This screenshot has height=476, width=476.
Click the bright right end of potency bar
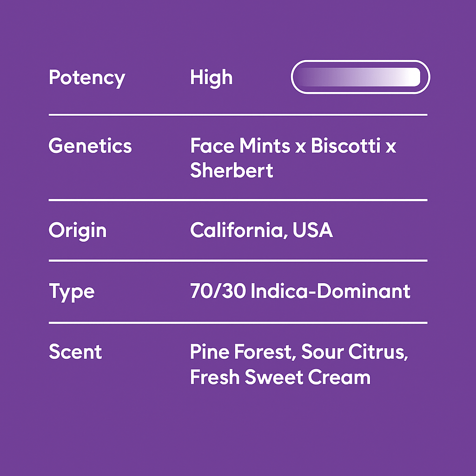click(411, 77)
